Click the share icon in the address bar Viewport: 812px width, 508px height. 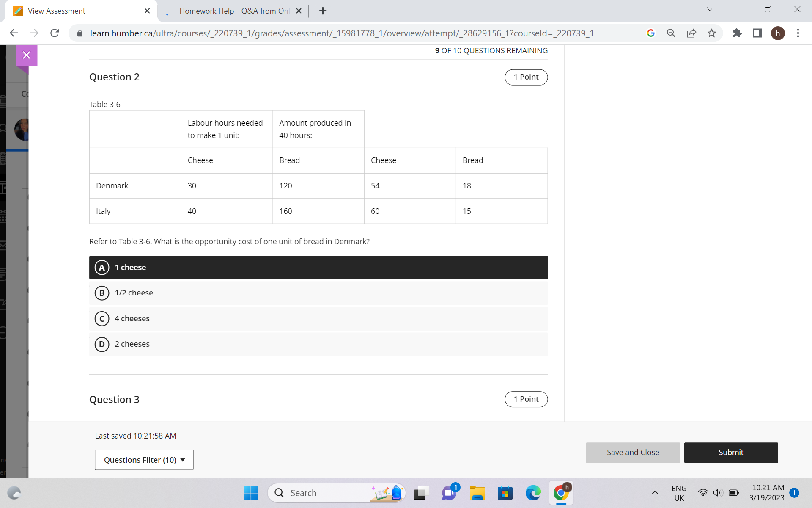(691, 33)
